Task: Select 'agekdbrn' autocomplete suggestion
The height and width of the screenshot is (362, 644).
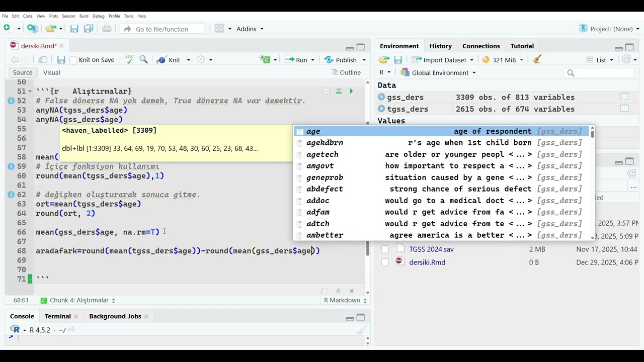Action: click(x=441, y=143)
